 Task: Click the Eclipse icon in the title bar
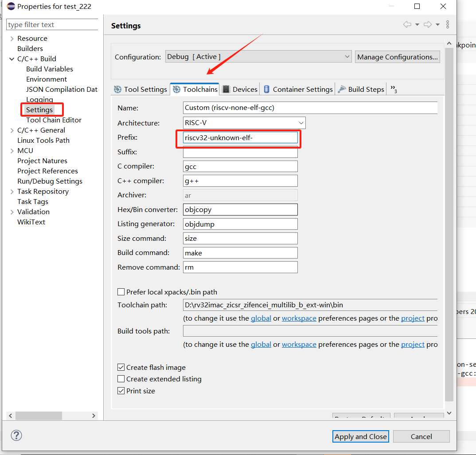click(11, 6)
